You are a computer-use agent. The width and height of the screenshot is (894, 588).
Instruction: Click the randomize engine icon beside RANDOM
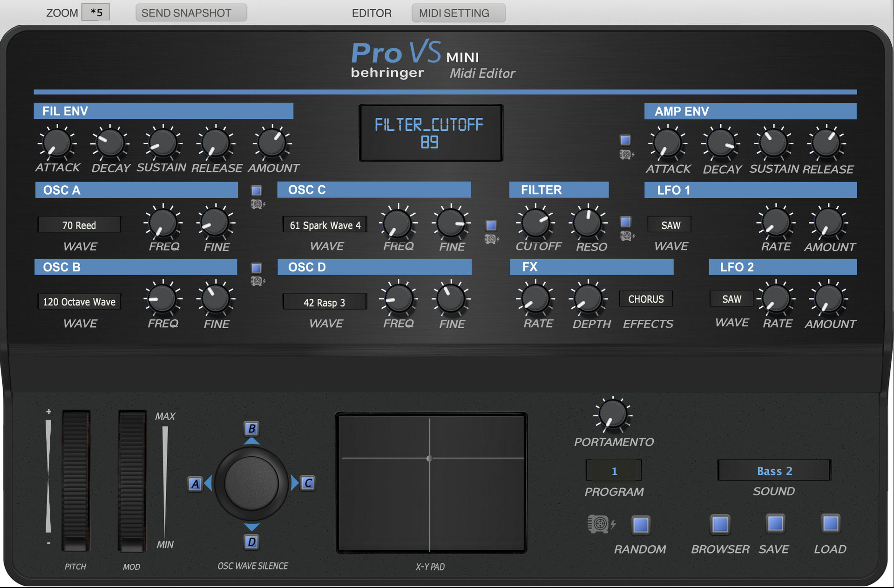(600, 525)
